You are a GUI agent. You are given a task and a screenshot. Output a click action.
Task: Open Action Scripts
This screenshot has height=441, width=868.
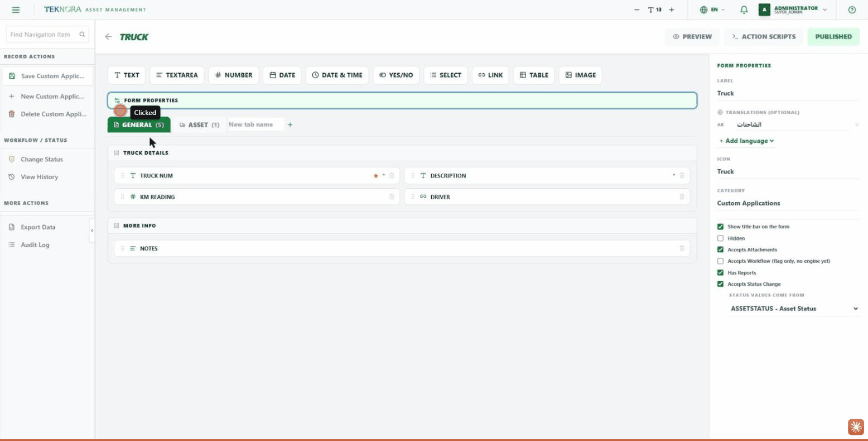pyautogui.click(x=764, y=37)
